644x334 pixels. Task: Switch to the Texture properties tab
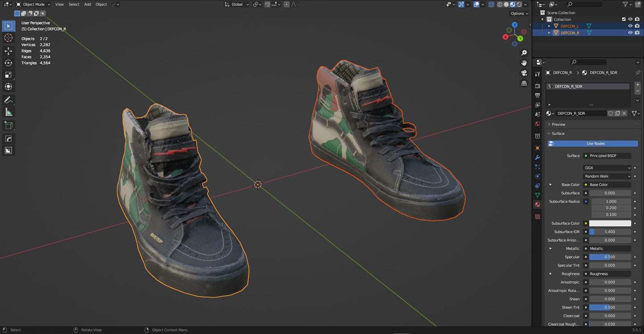(537, 216)
